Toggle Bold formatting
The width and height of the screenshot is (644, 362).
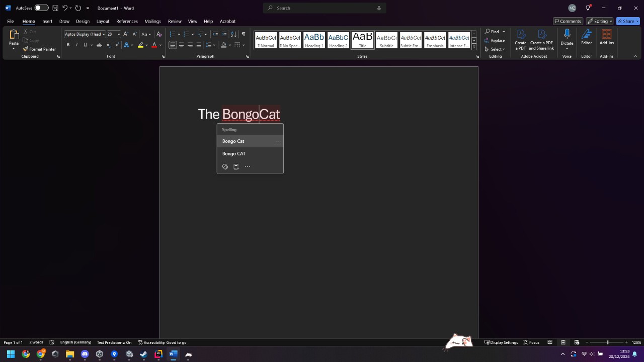coord(68,45)
